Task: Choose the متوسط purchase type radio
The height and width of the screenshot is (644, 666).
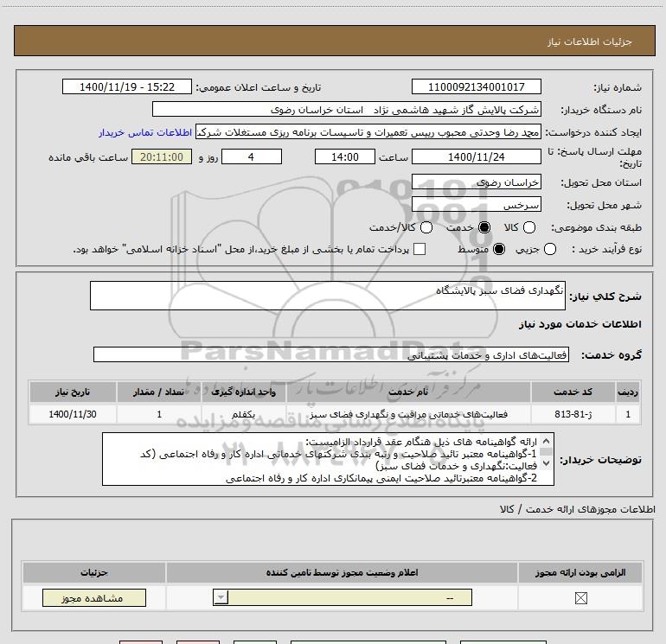Action: (x=499, y=249)
